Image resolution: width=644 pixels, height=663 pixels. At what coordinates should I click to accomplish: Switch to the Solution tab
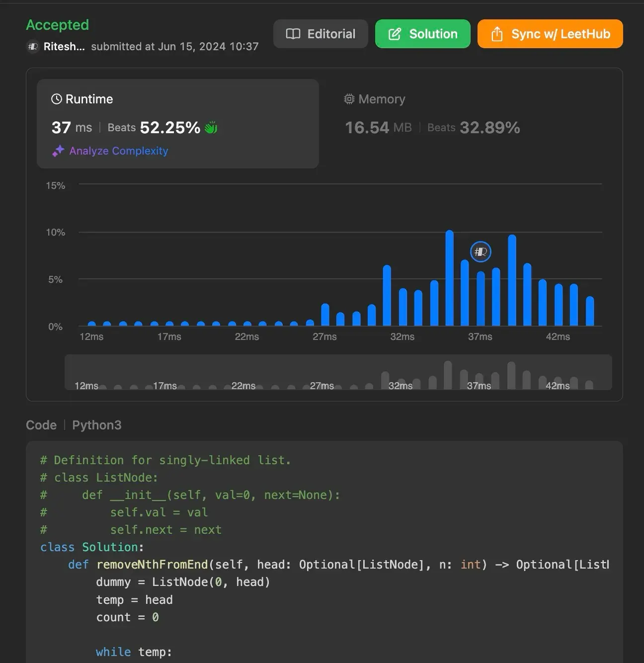click(x=422, y=34)
